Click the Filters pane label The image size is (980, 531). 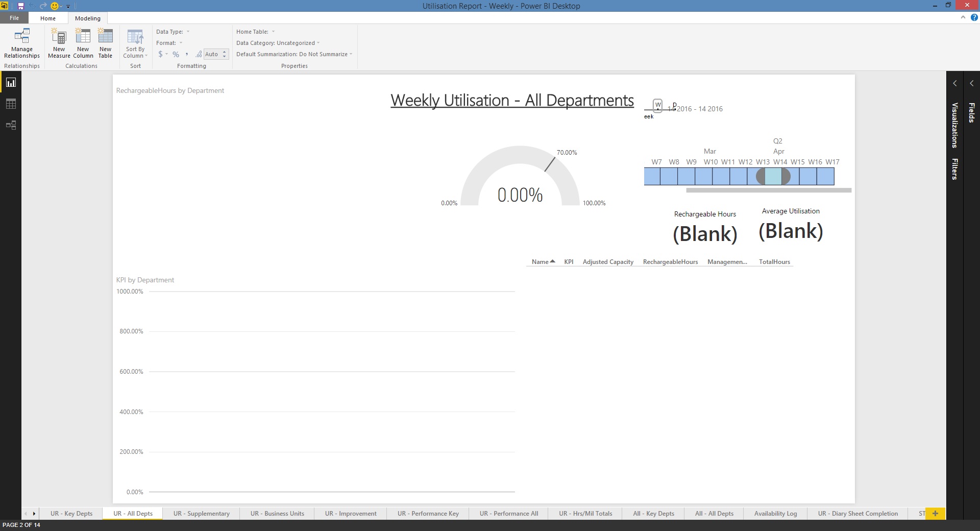pyautogui.click(x=955, y=169)
